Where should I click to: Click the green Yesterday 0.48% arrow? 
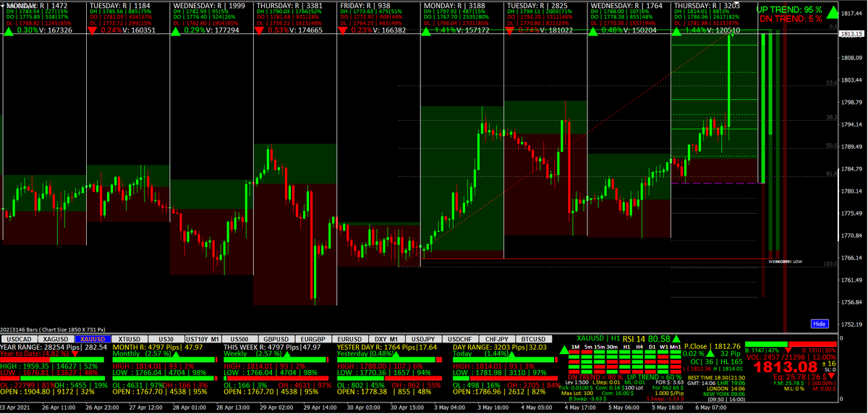[x=396, y=353]
